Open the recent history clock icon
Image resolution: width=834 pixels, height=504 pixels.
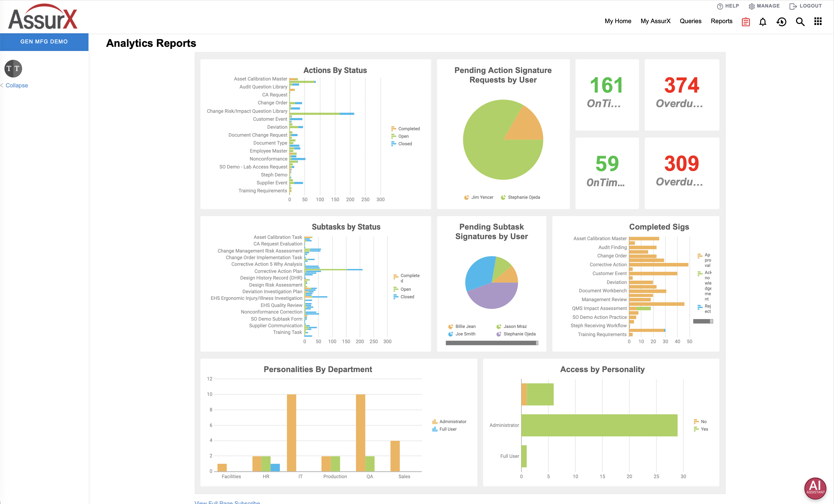pyautogui.click(x=781, y=22)
